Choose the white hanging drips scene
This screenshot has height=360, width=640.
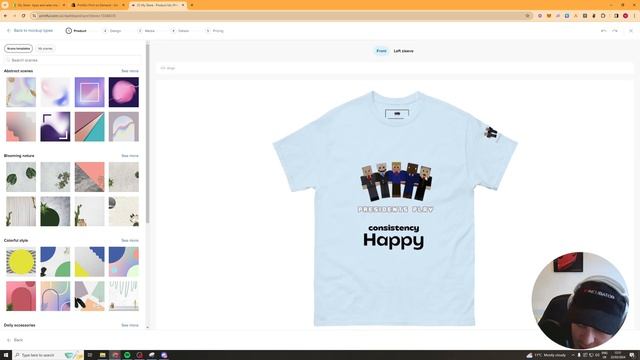point(124,296)
